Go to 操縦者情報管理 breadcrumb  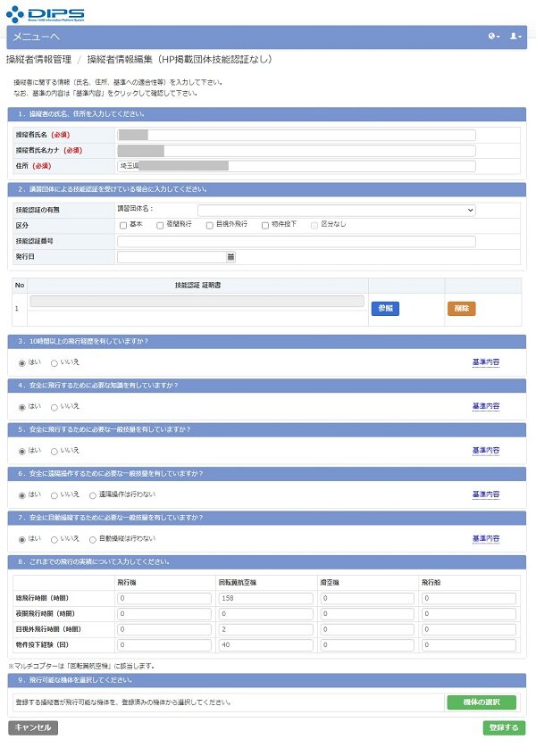click(38, 60)
